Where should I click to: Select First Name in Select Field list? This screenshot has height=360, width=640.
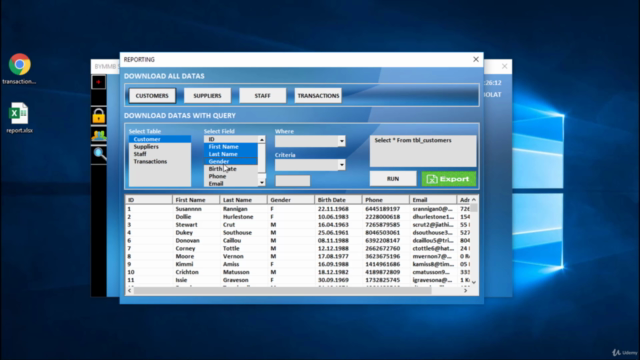pos(231,147)
